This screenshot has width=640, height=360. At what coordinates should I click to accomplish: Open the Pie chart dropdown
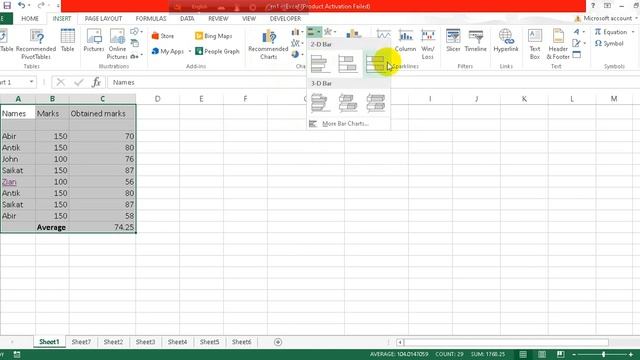tap(297, 54)
